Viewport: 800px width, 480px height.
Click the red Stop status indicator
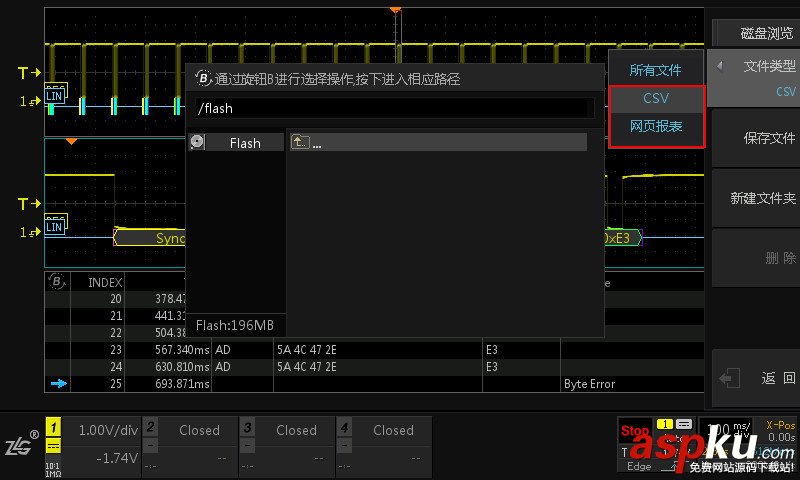click(634, 431)
